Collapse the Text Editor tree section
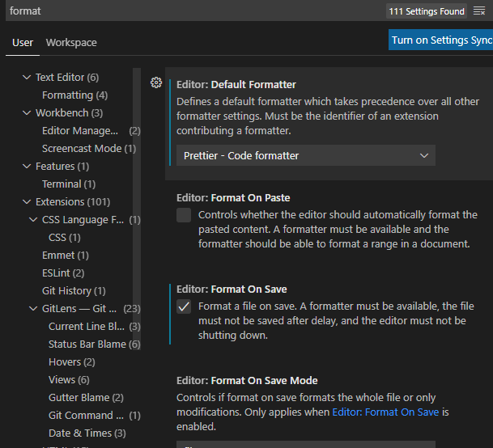Image resolution: width=493 pixels, height=448 pixels. pos(27,78)
